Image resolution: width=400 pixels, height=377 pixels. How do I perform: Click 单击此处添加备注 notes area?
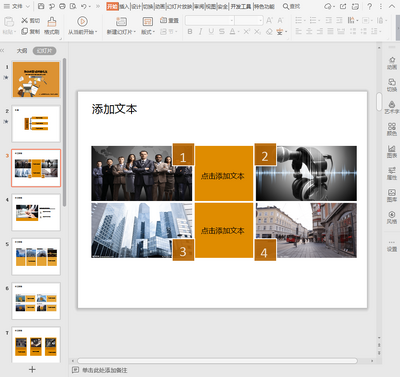pos(105,370)
